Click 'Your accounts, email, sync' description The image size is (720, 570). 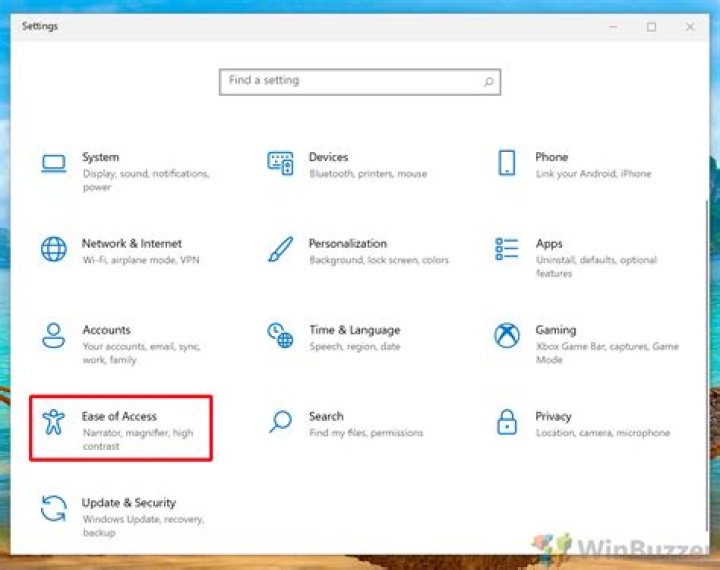click(141, 353)
